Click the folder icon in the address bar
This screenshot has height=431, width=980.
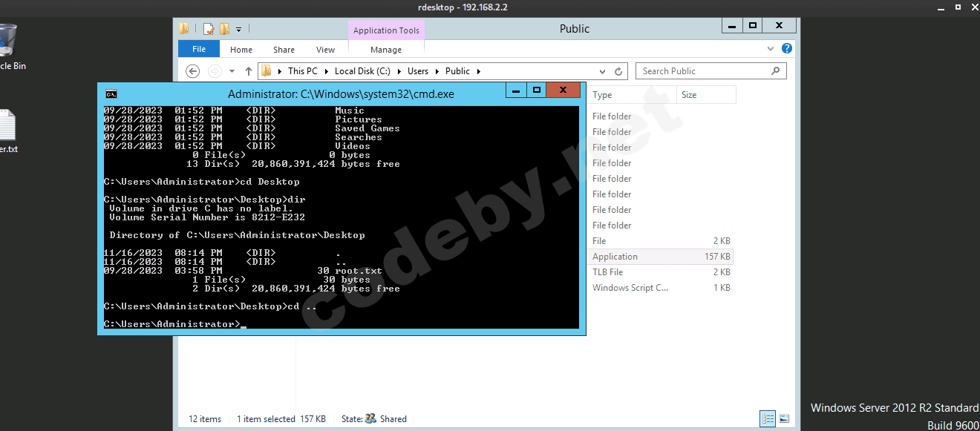click(267, 71)
